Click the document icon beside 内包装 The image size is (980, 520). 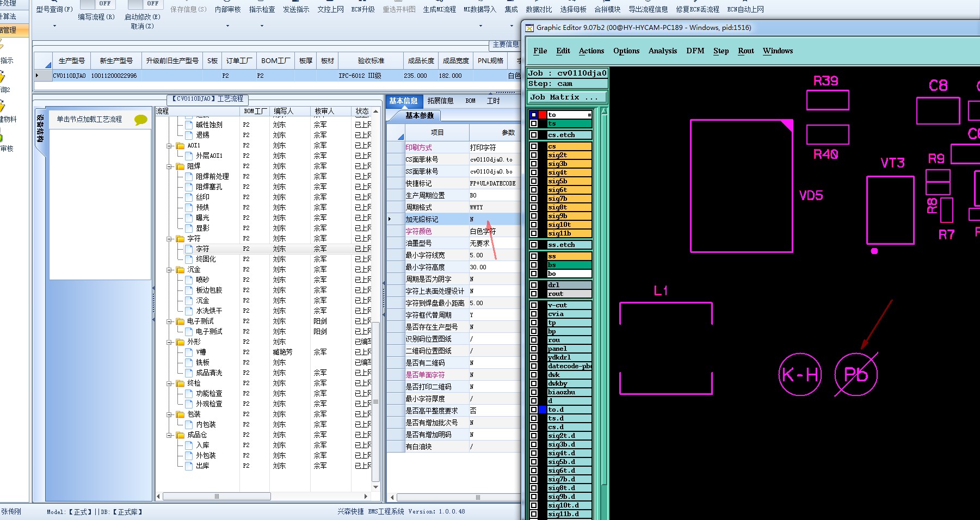(189, 424)
